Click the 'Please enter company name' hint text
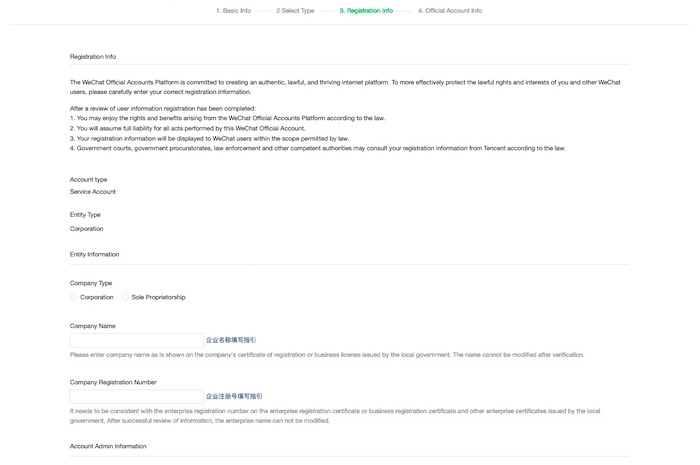 pos(327,355)
